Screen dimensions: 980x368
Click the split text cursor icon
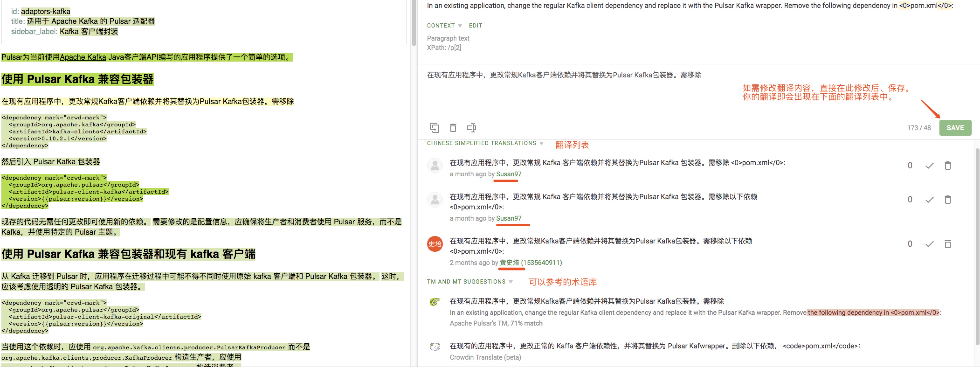point(471,128)
